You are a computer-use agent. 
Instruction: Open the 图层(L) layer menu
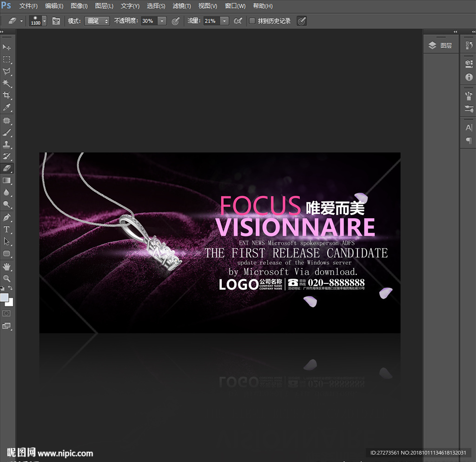104,6
